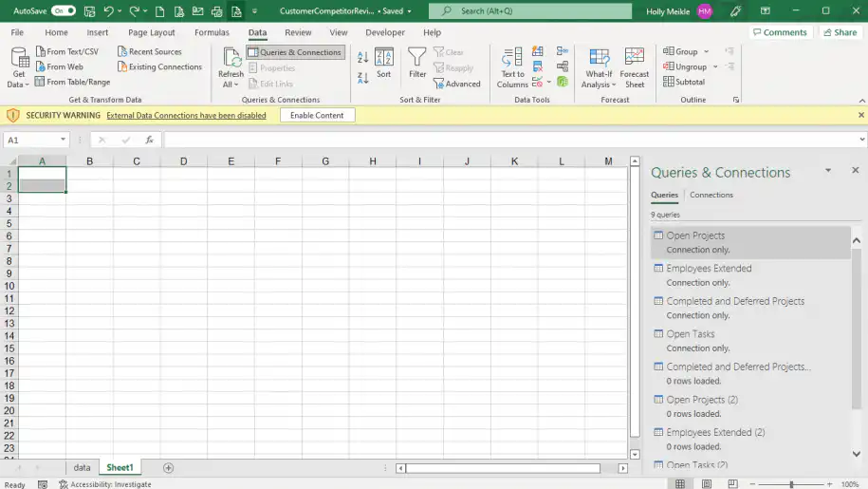Open Ribbon Display Options icon
The width and height of the screenshot is (868, 489).
pyautogui.click(x=765, y=11)
